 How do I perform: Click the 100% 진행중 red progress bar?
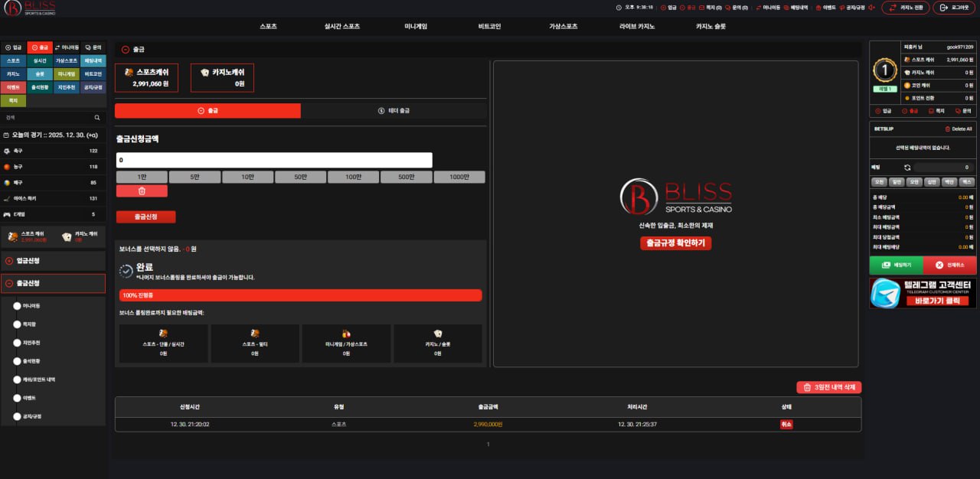(x=300, y=295)
